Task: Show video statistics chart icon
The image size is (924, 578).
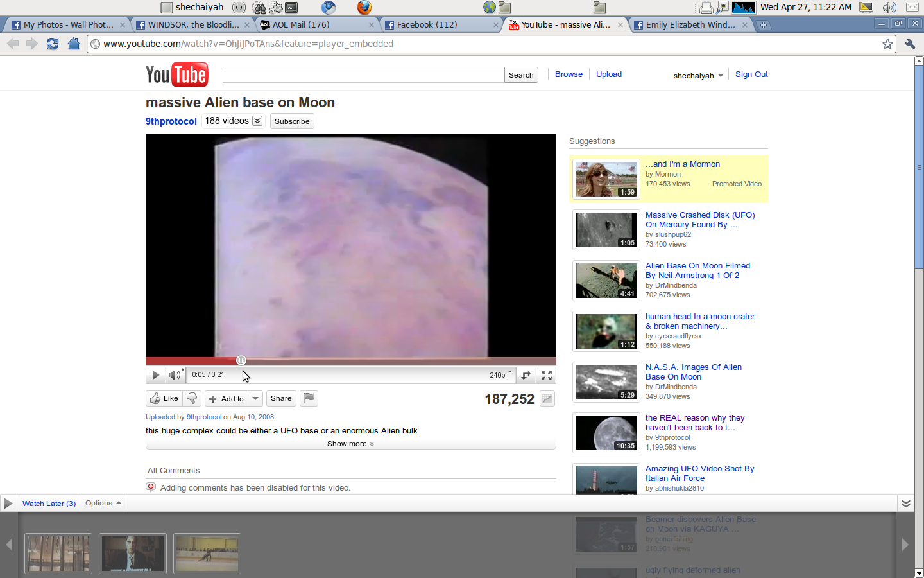Action: coord(547,399)
